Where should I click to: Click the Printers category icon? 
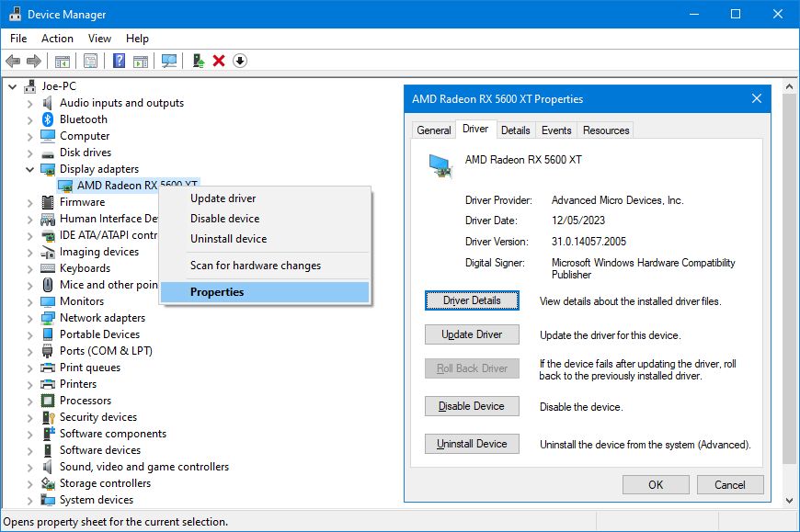[48, 384]
